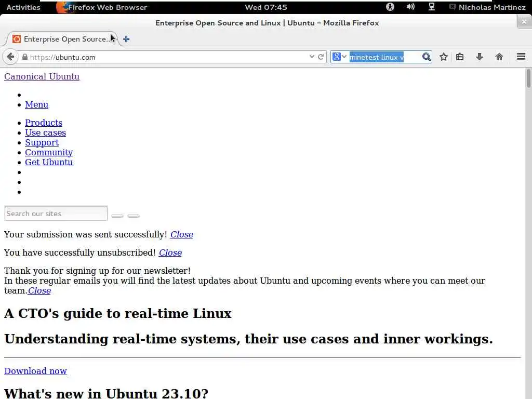Viewport: 532px width, 399px height.
Task: Reload the page with the refresh icon
Action: (321, 57)
